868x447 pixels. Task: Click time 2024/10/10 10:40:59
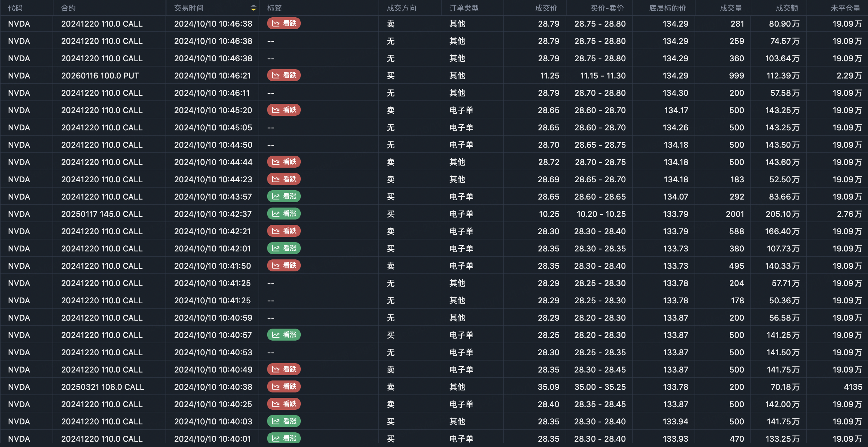click(213, 318)
